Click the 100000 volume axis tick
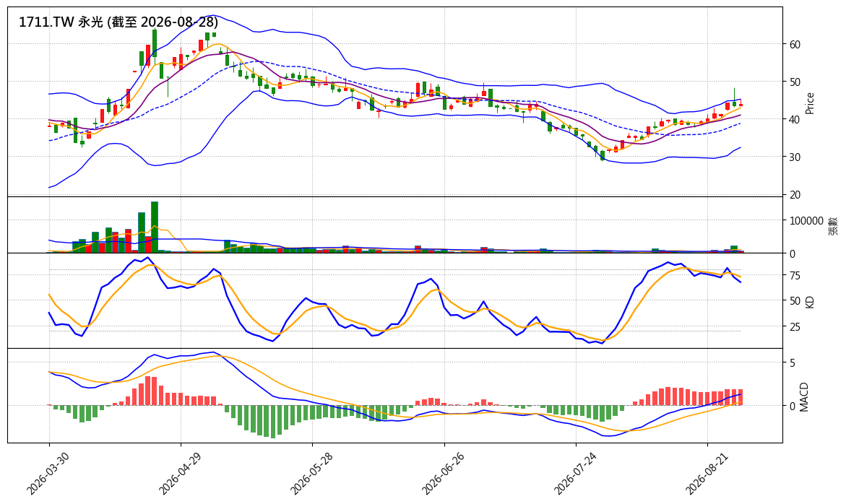The image size is (846, 504). (x=806, y=220)
